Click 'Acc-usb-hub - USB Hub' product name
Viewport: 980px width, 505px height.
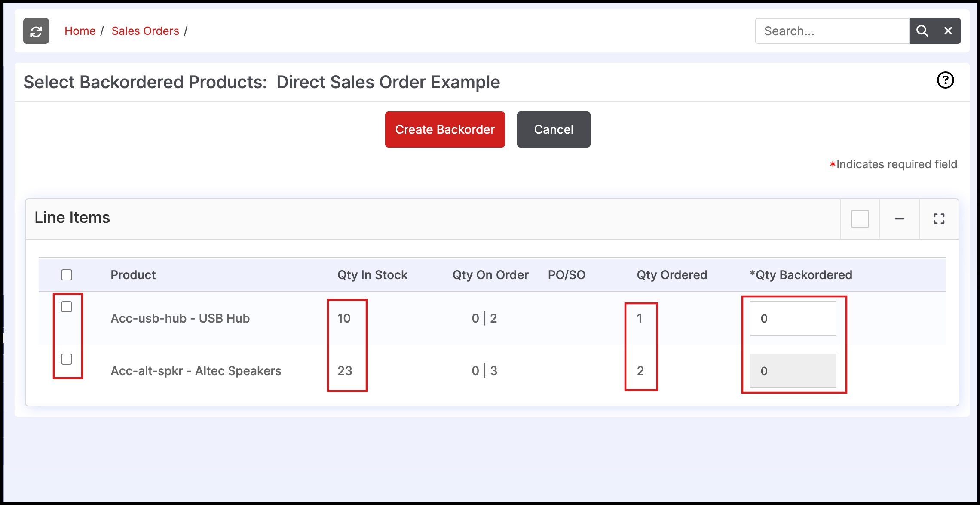coord(180,318)
